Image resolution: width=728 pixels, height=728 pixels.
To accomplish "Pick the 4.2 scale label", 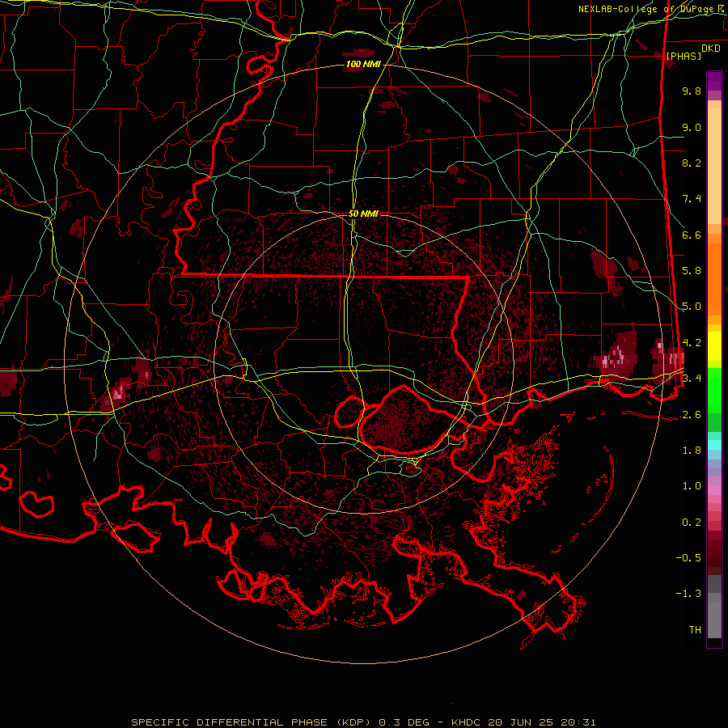I will pyautogui.click(x=692, y=343).
